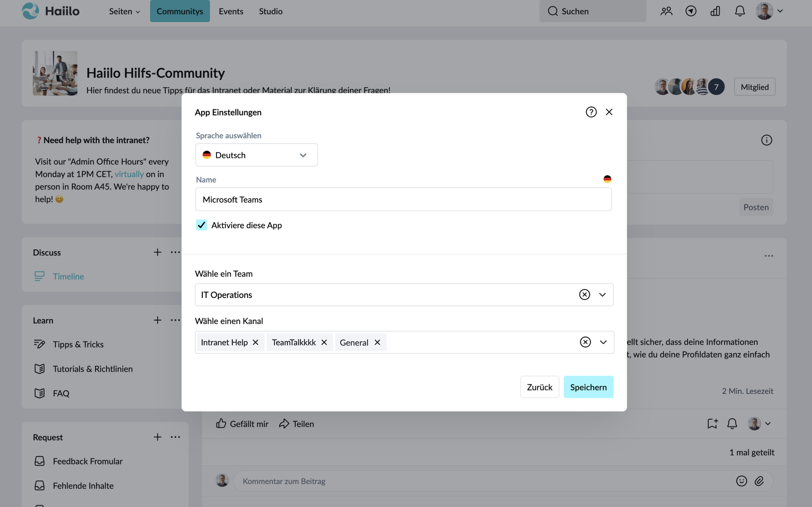Expand the Wähle ein Team dropdown
Image resolution: width=812 pixels, height=507 pixels.
point(603,295)
